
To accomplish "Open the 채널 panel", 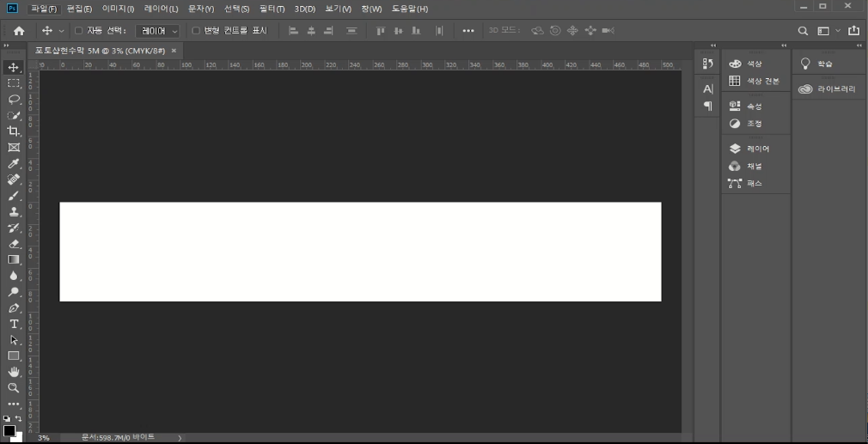I will [x=755, y=166].
